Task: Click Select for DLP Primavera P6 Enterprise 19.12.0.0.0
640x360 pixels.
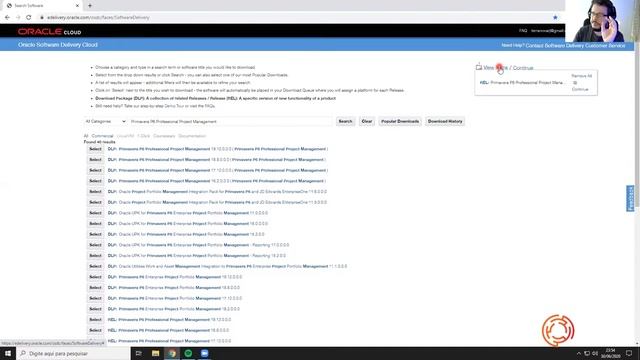Action: (x=95, y=277)
